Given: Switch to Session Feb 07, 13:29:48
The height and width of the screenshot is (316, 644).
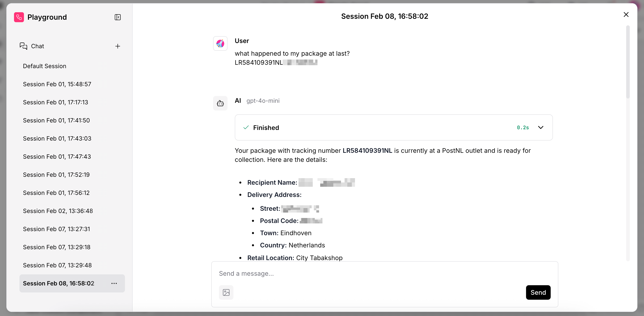Looking at the screenshot, I should 57,265.
